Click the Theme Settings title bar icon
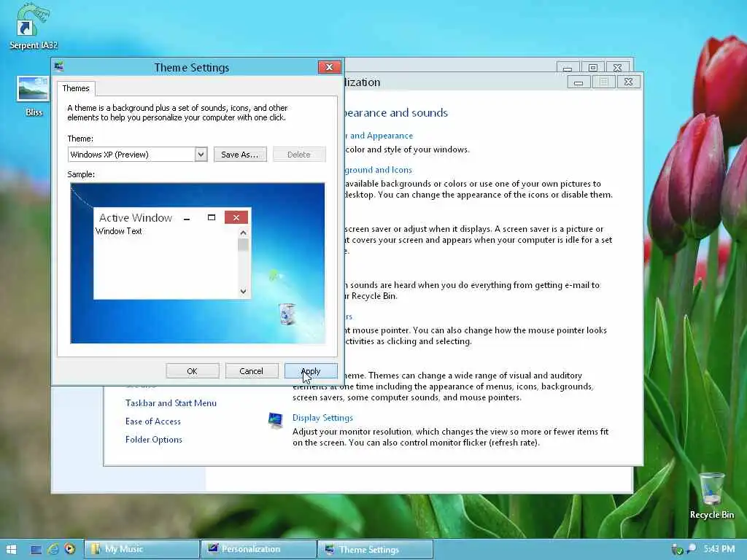This screenshot has height=560, width=747. [x=59, y=66]
